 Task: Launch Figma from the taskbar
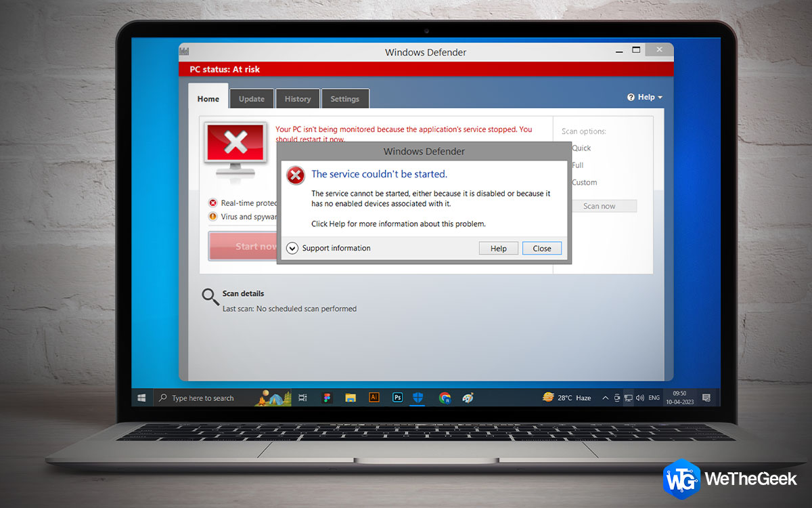click(327, 398)
